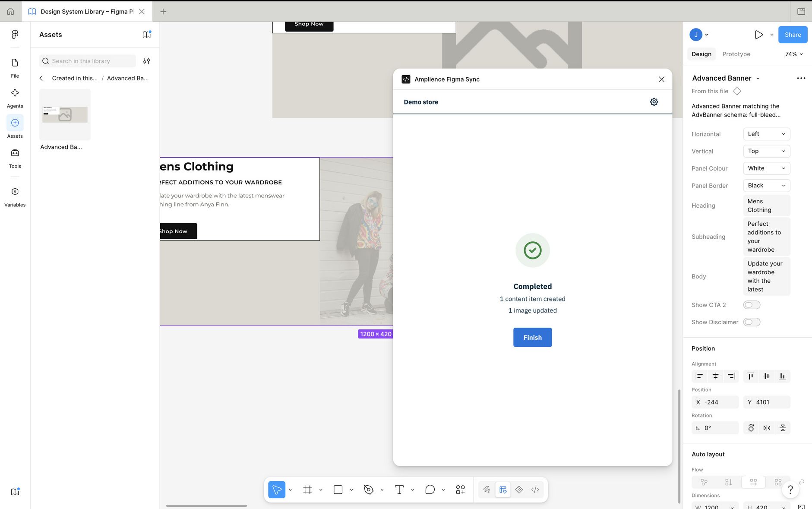
Task: Open the asset filter settings icon
Action: [x=147, y=61]
